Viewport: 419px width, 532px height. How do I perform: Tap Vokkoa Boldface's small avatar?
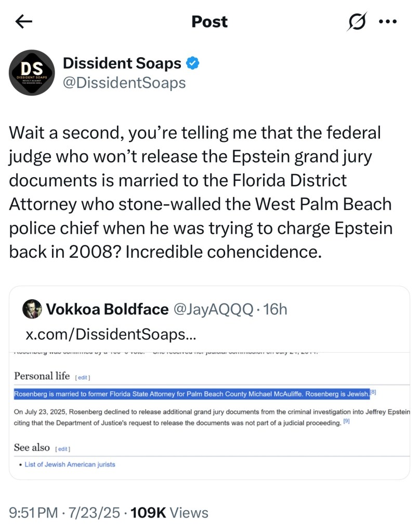click(32, 310)
